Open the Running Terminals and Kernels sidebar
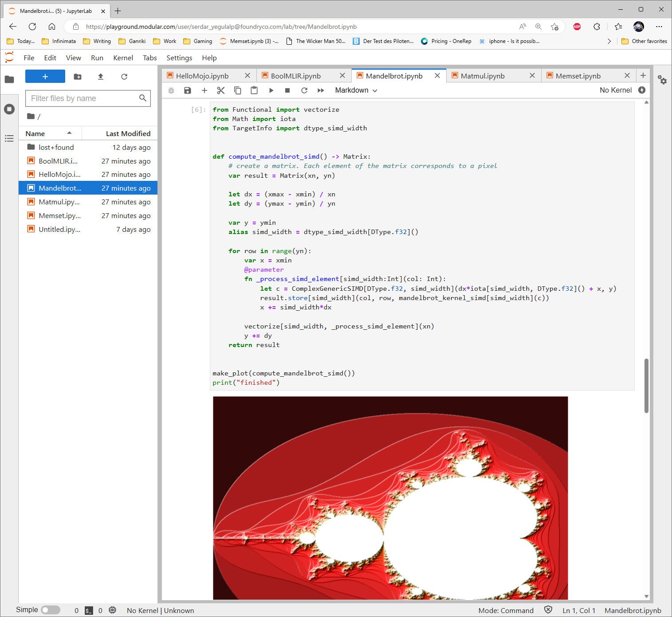Screen dimensions: 672x617 [x=9, y=109]
